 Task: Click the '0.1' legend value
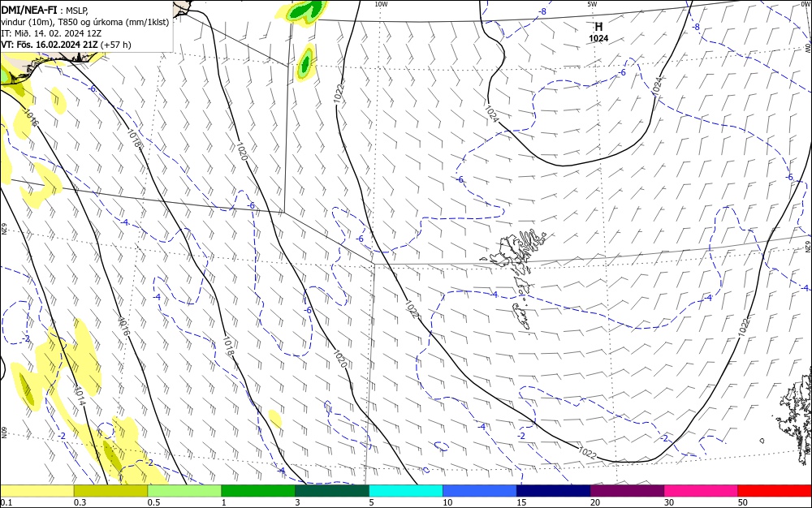point(6,502)
